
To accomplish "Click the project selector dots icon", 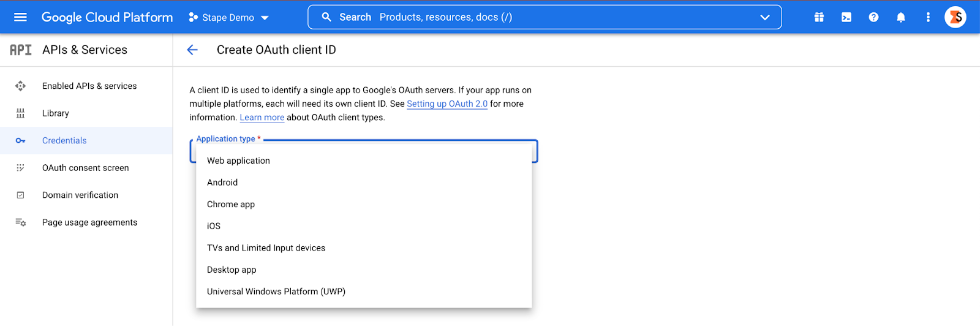I will [x=193, y=17].
